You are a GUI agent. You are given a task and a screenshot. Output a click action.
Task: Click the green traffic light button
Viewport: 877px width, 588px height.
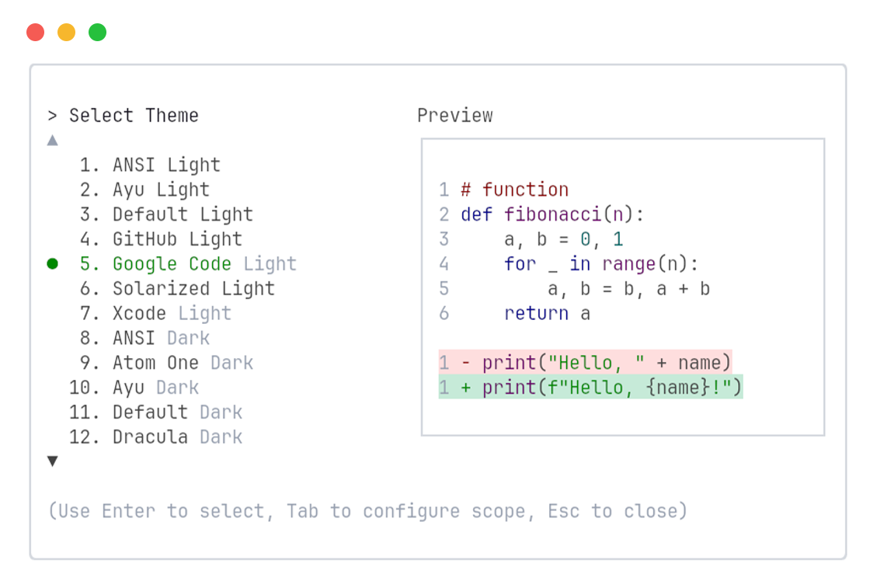(x=98, y=32)
